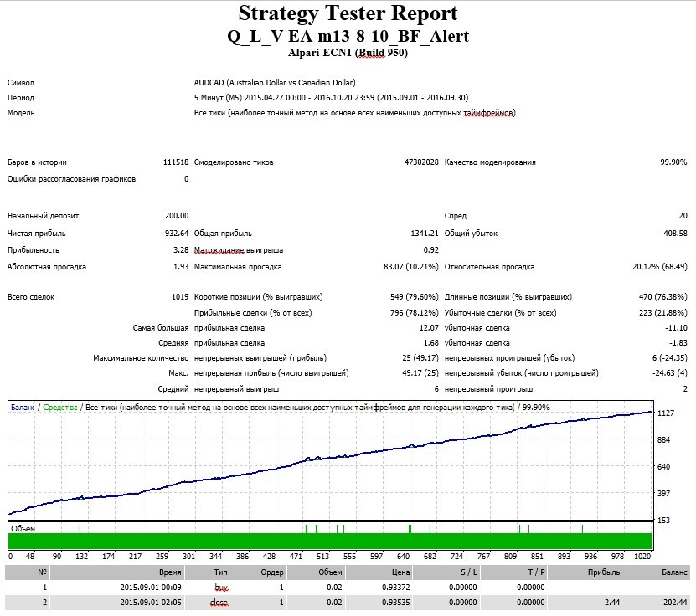This screenshot has width=696, height=616.
Task: Click the 640 balance axis label
Action: click(663, 467)
